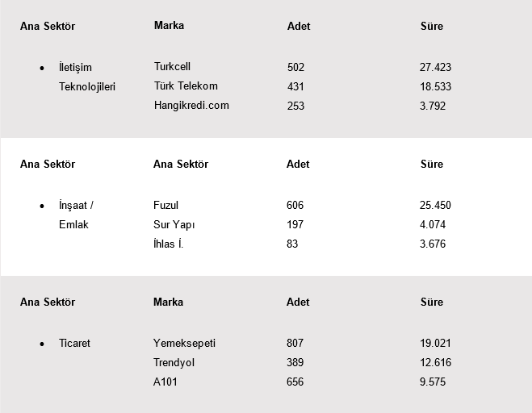Click the İhlas İ. brand entry
Screen dimensions: 532x413
click(x=168, y=244)
